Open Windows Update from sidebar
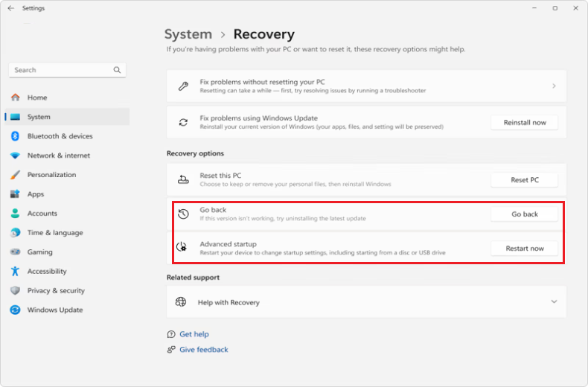 click(x=68, y=310)
